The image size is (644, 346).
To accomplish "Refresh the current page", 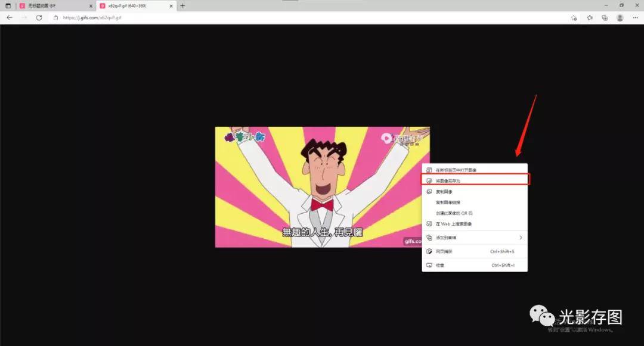I will click(39, 18).
